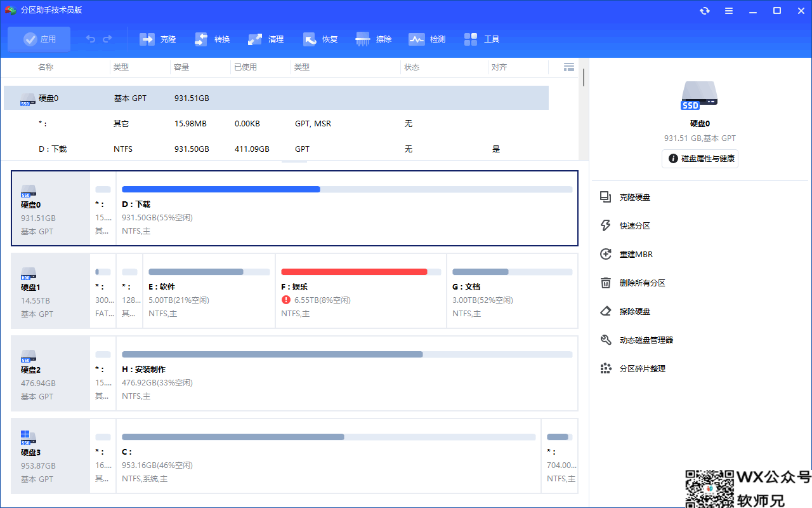Choose 重建MBR option

[636, 255]
